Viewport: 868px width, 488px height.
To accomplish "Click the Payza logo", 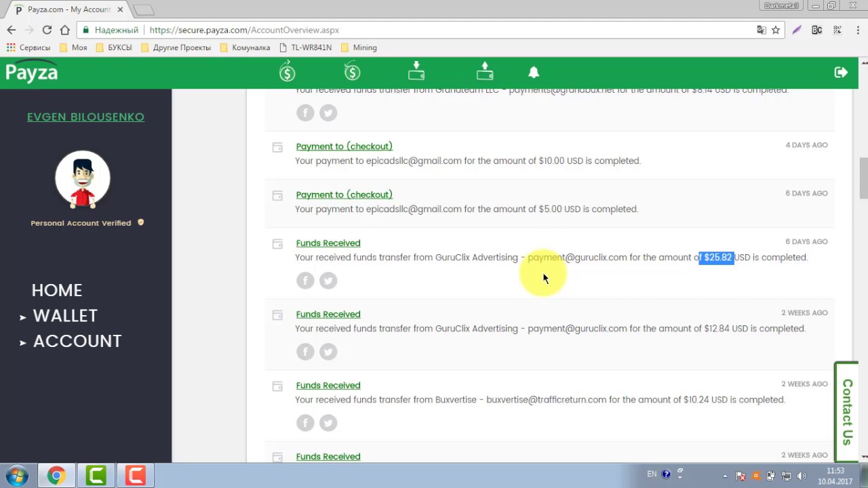I will (x=31, y=72).
